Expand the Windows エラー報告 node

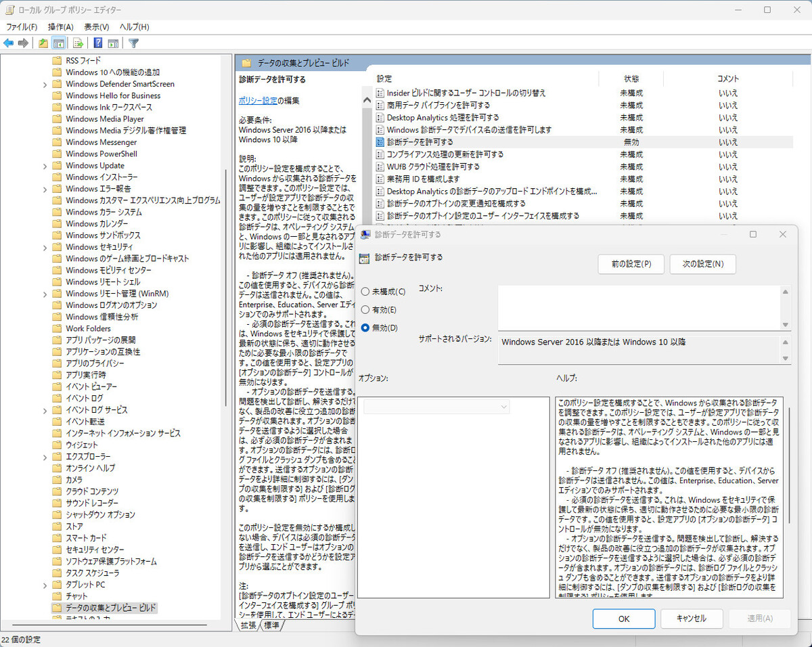click(x=45, y=189)
